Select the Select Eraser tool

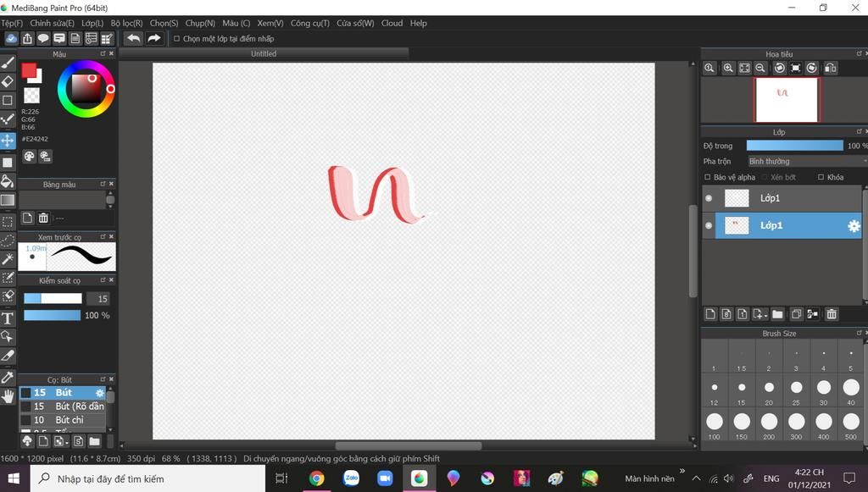coord(8,296)
